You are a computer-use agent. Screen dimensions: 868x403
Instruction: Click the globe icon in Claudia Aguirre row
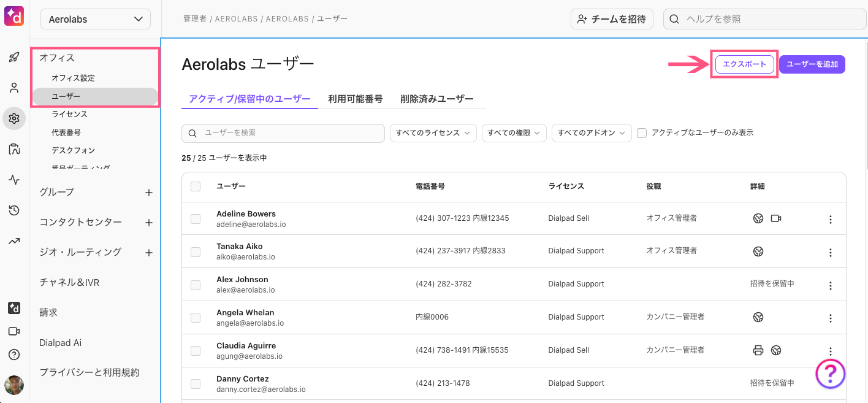776,350
